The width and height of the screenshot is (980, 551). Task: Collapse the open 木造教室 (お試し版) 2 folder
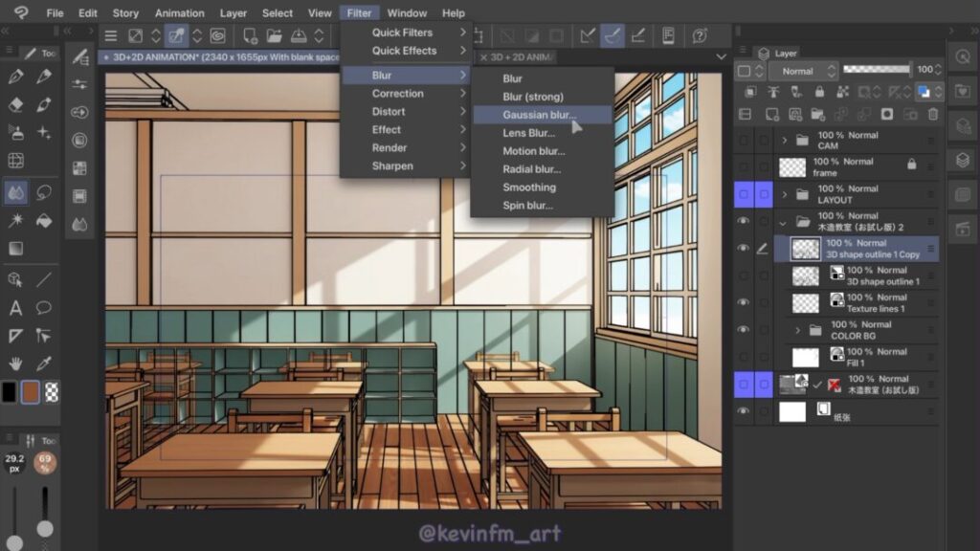tap(783, 222)
